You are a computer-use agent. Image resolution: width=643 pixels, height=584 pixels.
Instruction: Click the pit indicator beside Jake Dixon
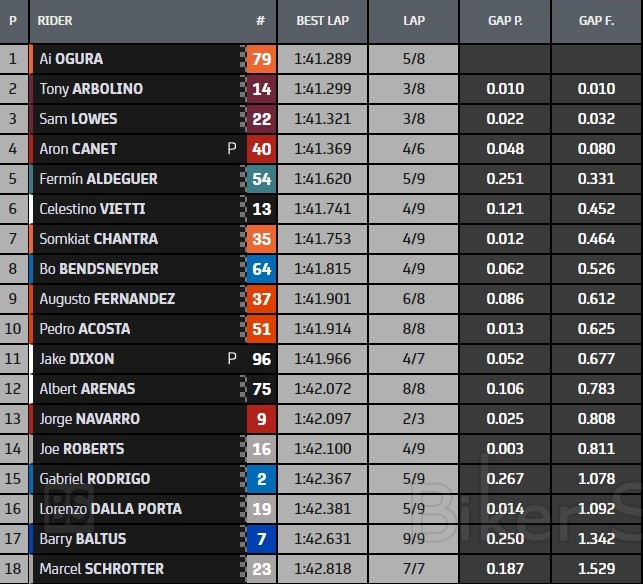(x=232, y=359)
